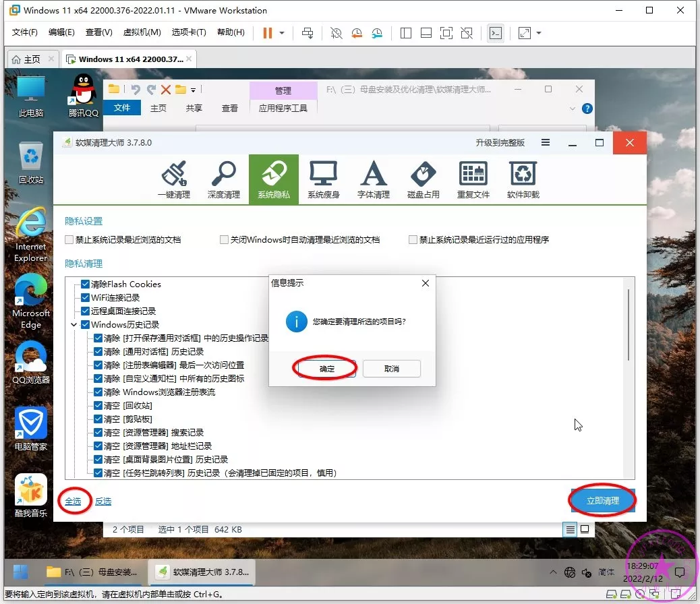
Task: Select the 字体清理 font cleanup icon
Action: 373,180
